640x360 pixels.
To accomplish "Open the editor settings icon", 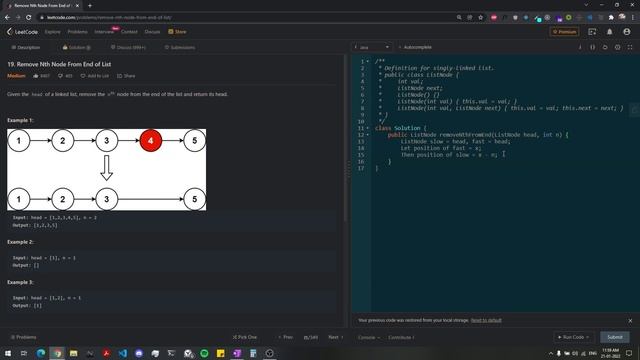I will tap(618, 47).
